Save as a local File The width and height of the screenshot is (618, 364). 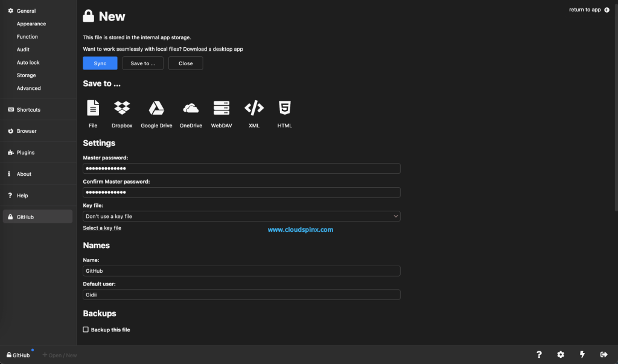(x=92, y=112)
